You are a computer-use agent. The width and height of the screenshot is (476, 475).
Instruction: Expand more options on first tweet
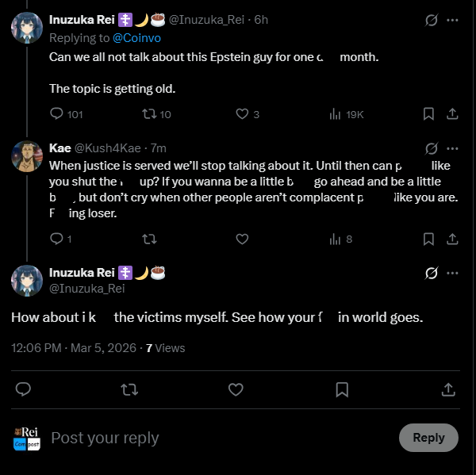tap(452, 21)
